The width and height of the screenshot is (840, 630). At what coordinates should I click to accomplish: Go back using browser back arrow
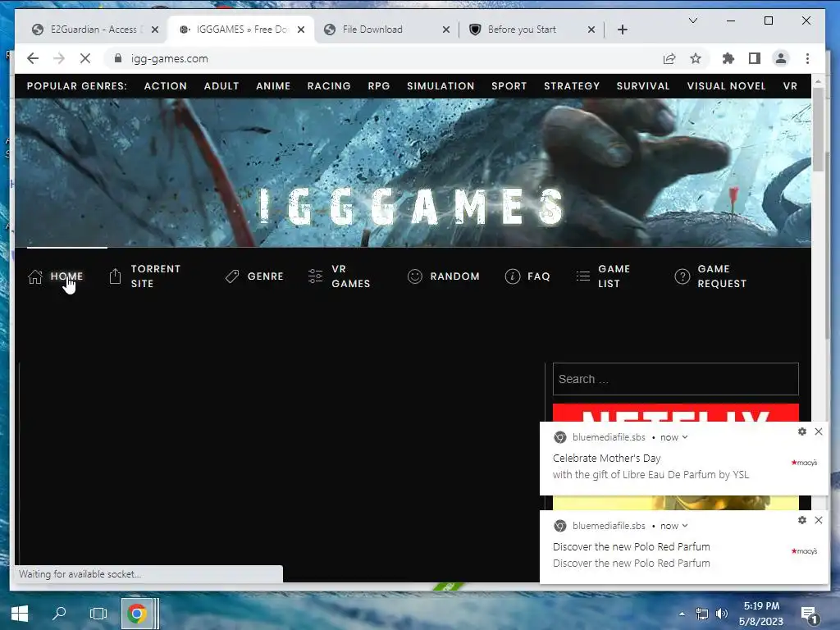[x=33, y=58]
